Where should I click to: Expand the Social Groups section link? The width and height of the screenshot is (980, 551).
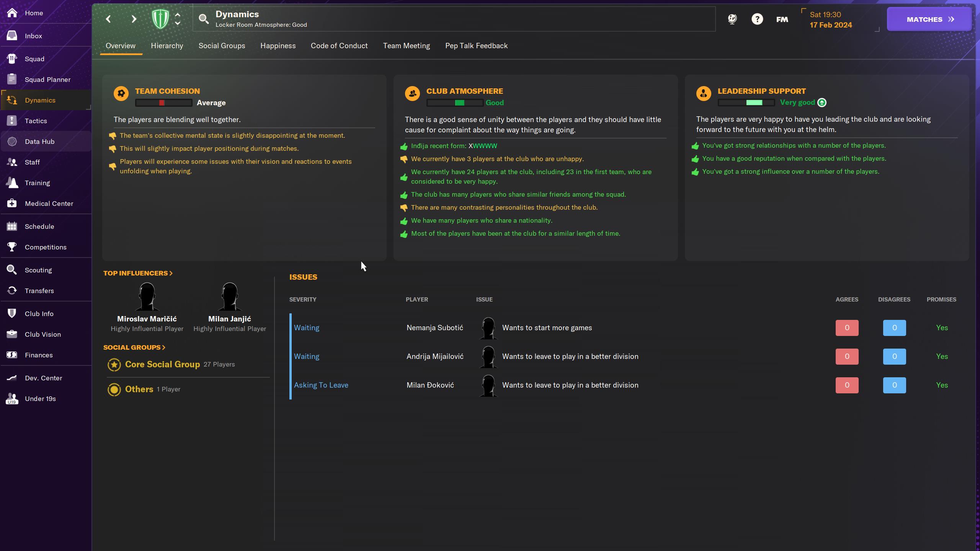coord(134,347)
